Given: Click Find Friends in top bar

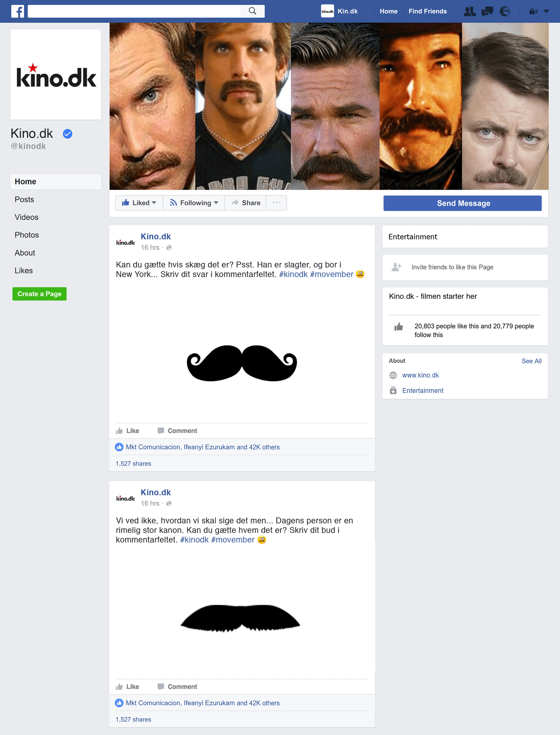Looking at the screenshot, I should 428,11.
